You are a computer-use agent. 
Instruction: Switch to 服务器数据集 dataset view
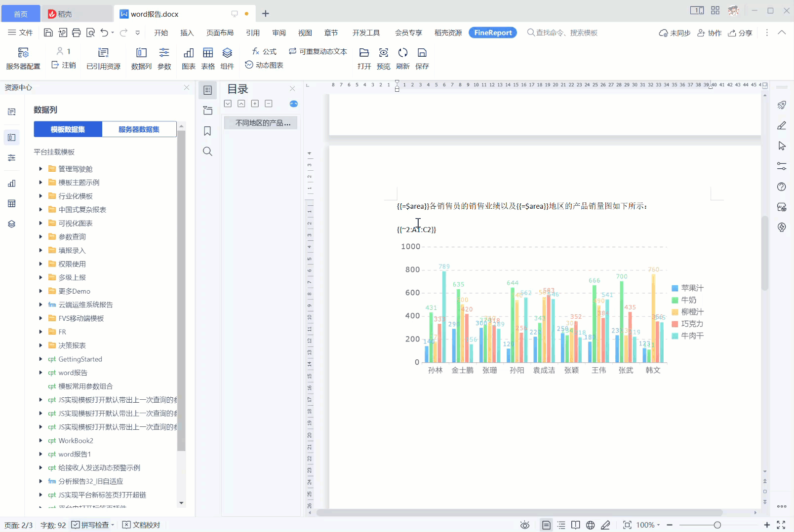139,129
